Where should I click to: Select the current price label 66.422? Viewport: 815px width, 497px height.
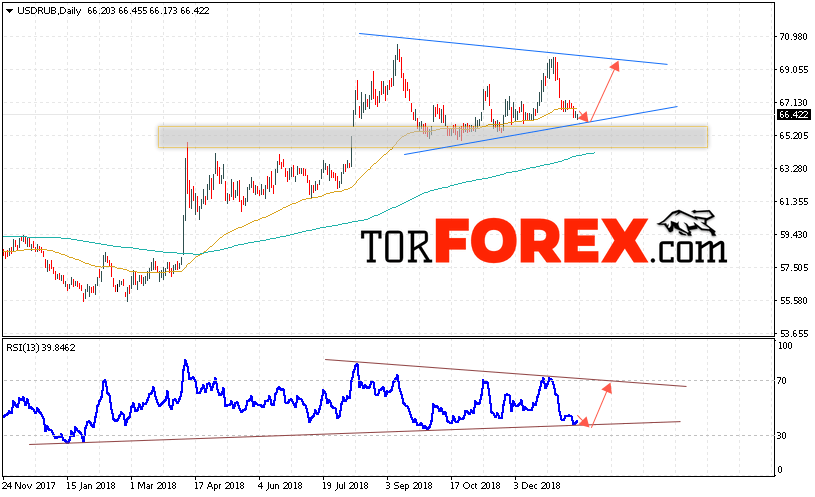793,115
